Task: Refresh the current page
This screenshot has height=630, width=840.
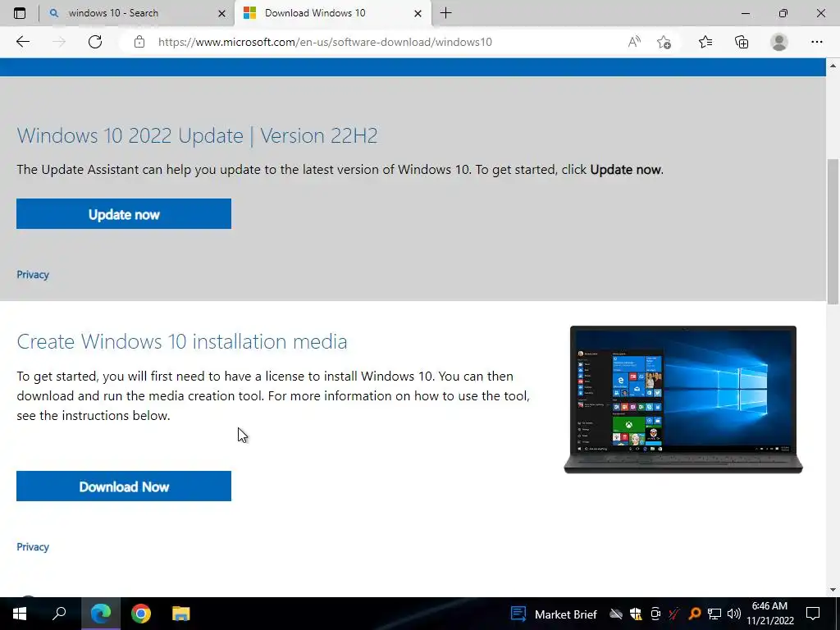Action: point(95,42)
